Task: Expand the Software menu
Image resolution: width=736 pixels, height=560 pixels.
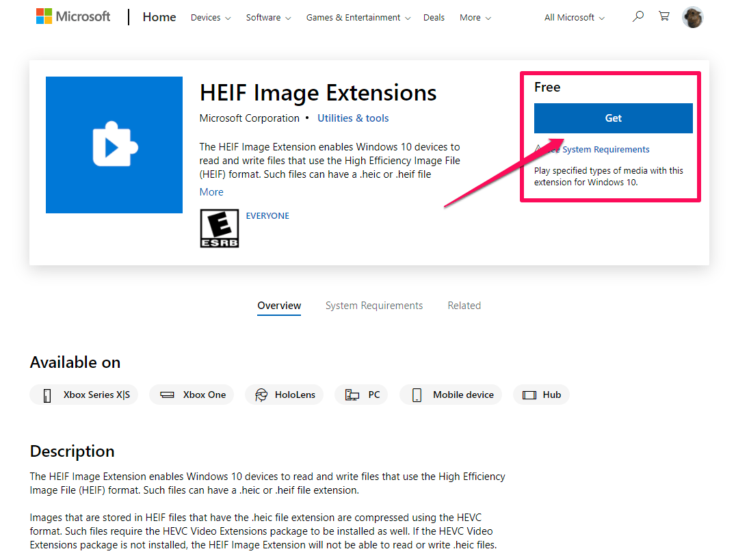Action: click(x=269, y=17)
